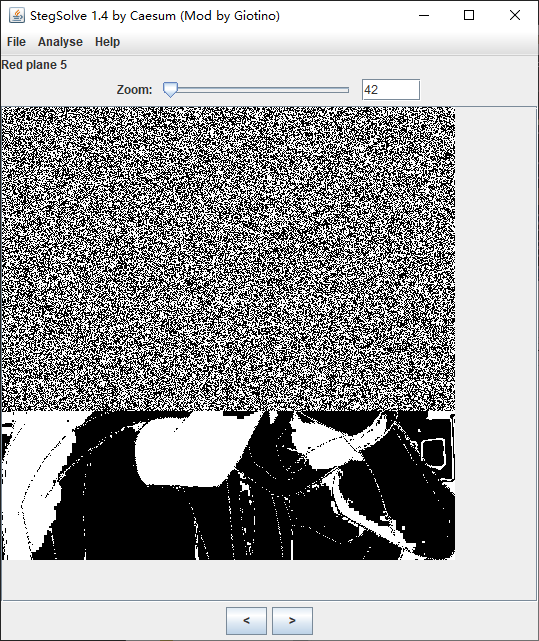Image resolution: width=539 pixels, height=641 pixels.
Task: Click the noisy upper area of the image
Action: coord(228,259)
